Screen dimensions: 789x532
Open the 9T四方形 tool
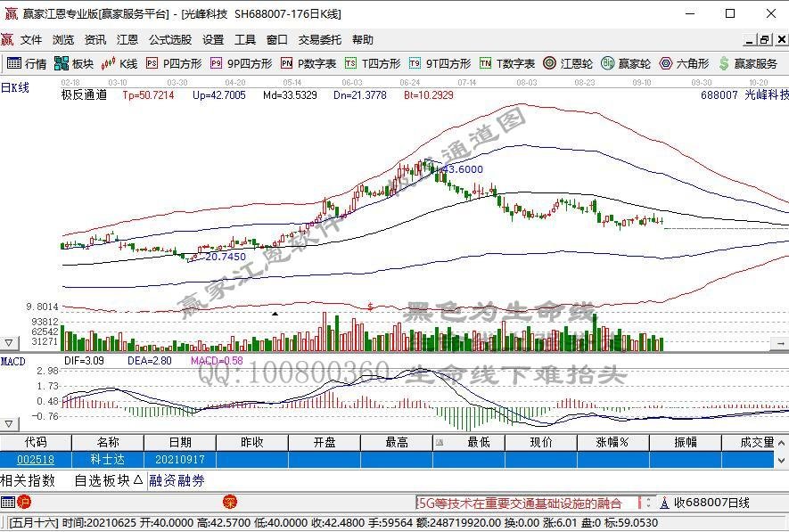[440, 63]
